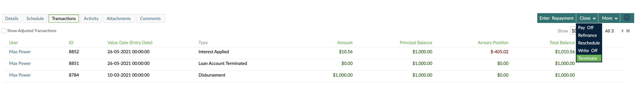Image resolution: width=644 pixels, height=105 pixels.
Task: Open the print view icon
Action: coord(627,18)
